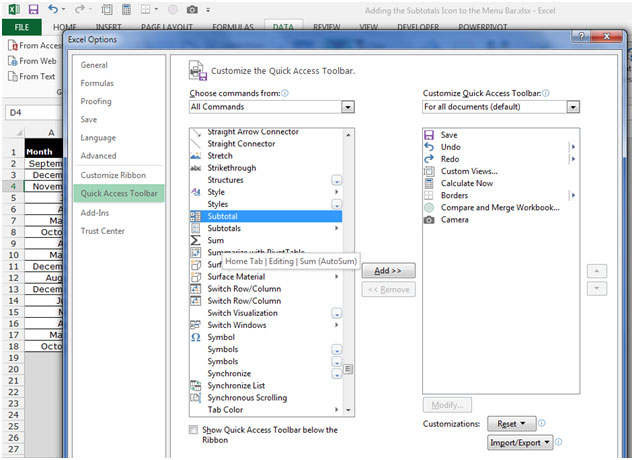The image size is (634, 460).
Task: Select the Subtotal command icon in list
Action: point(196,216)
